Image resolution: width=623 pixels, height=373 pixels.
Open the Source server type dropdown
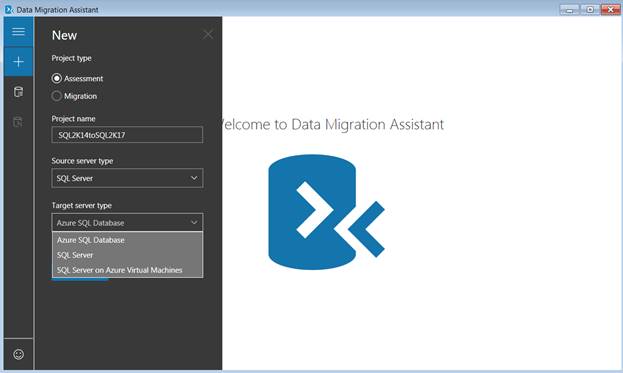click(x=127, y=178)
